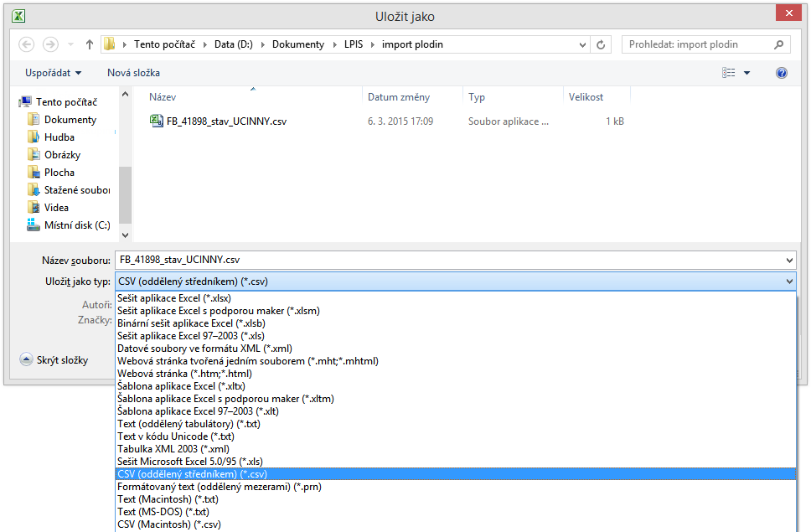
Task: Select 'LPIS' breadcrumb segment
Action: point(354,44)
